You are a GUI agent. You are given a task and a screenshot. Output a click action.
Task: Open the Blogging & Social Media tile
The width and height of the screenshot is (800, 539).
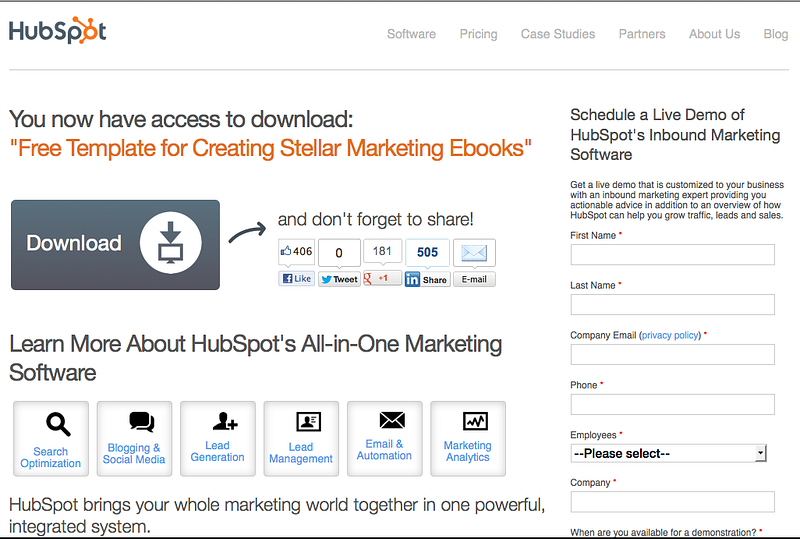[134, 438]
